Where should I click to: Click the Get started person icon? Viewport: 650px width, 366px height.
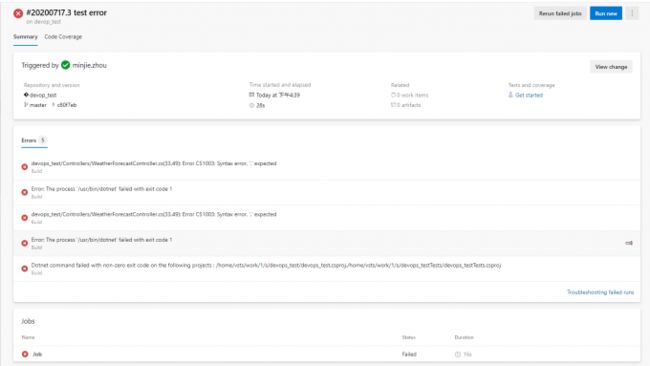click(510, 95)
